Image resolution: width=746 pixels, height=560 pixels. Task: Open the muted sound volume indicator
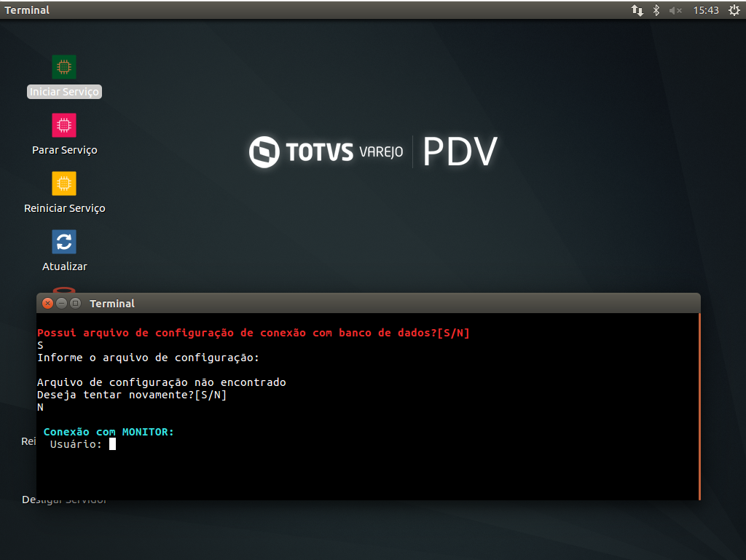point(675,10)
